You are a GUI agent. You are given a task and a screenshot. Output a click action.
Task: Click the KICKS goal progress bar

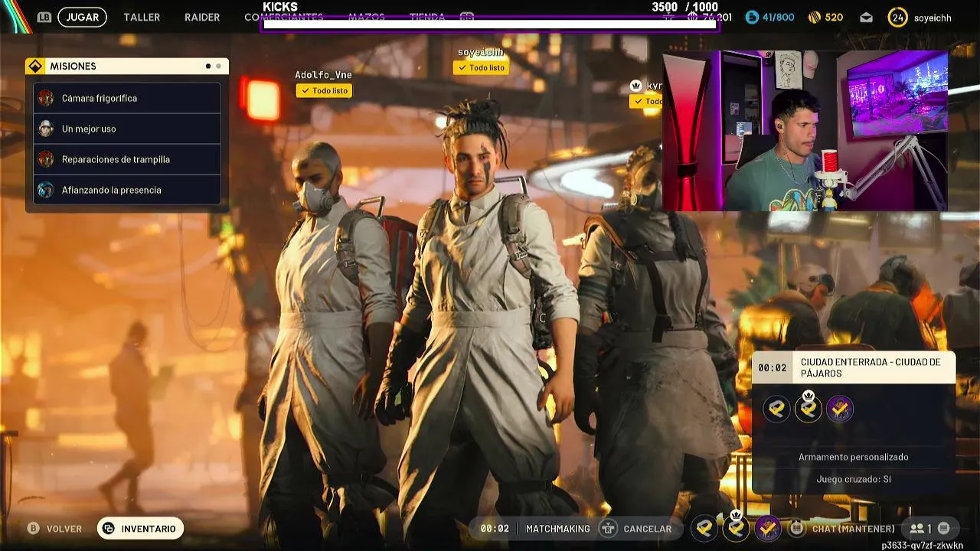pyautogui.click(x=489, y=24)
